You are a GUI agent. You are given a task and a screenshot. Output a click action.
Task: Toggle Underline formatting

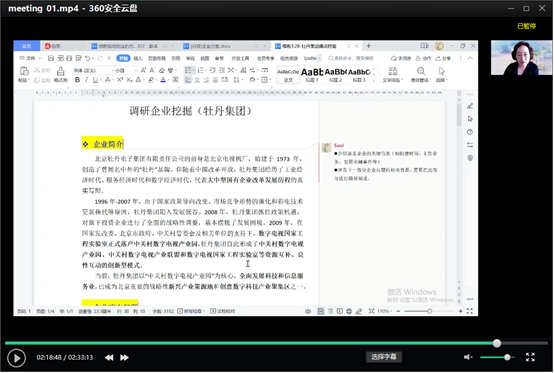click(95, 80)
